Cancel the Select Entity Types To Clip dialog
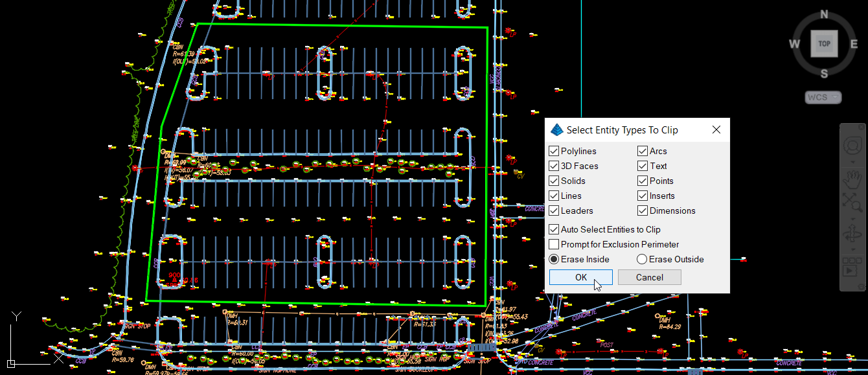 (x=649, y=277)
